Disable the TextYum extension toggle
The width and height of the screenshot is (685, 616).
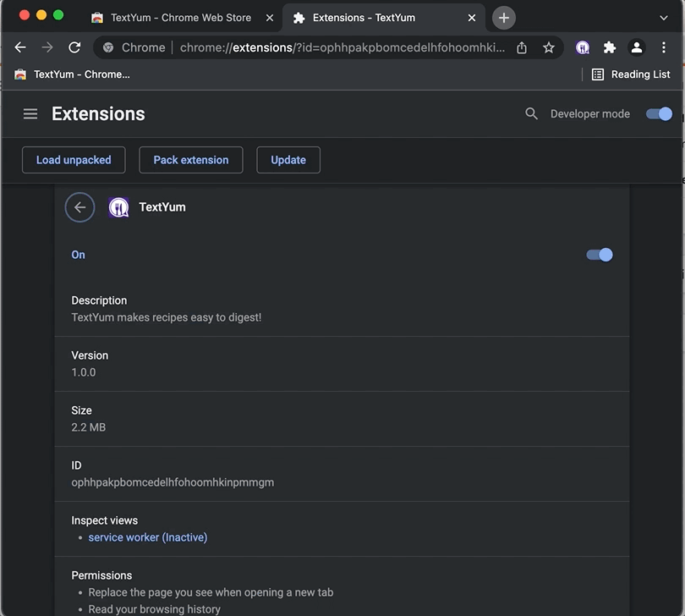point(600,255)
